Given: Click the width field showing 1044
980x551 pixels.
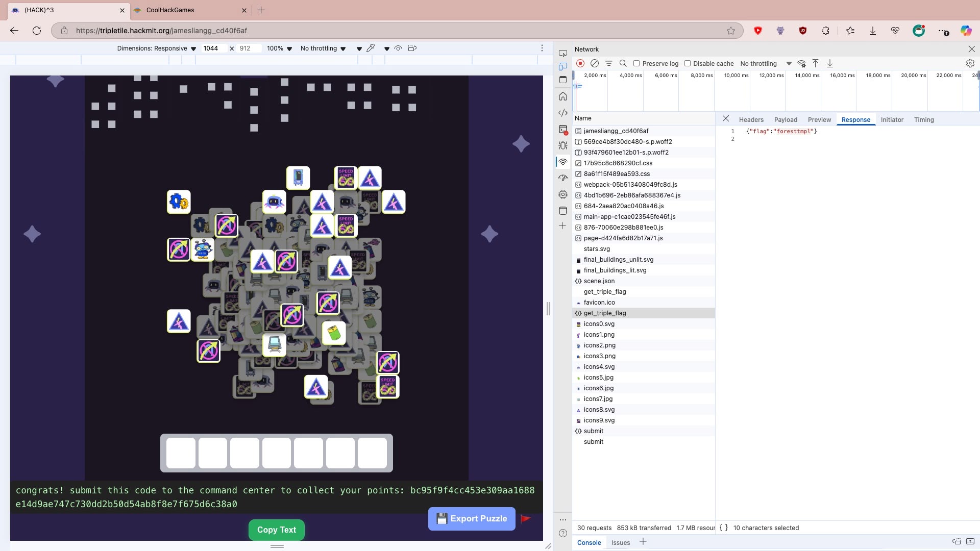Looking at the screenshot, I should [213, 48].
